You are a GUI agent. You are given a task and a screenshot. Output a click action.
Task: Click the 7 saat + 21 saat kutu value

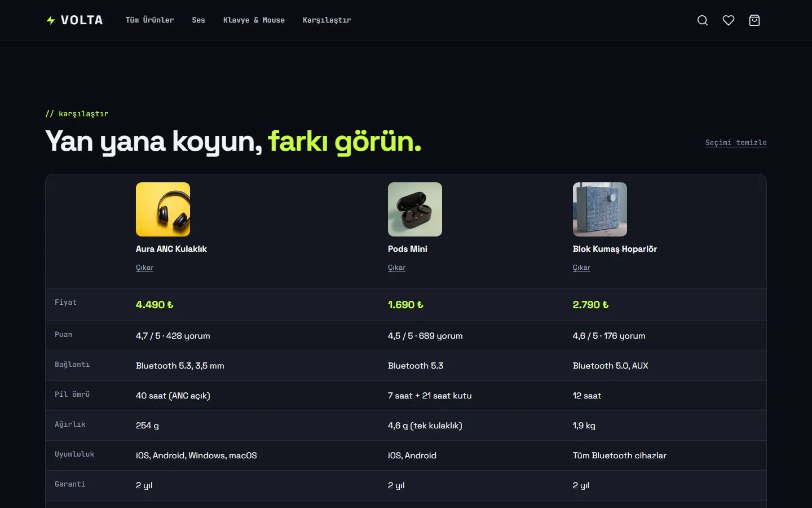[430, 396]
